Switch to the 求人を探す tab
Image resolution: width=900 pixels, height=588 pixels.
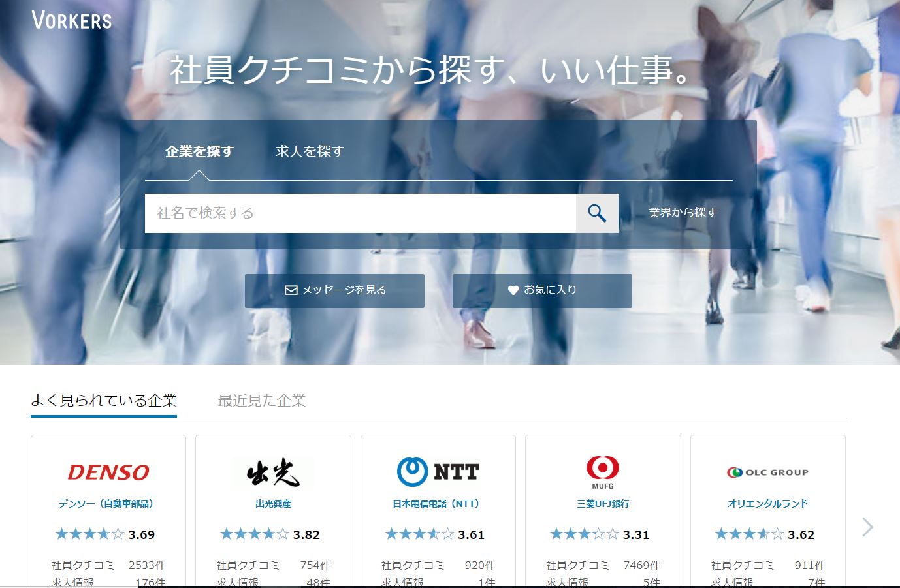(x=310, y=151)
